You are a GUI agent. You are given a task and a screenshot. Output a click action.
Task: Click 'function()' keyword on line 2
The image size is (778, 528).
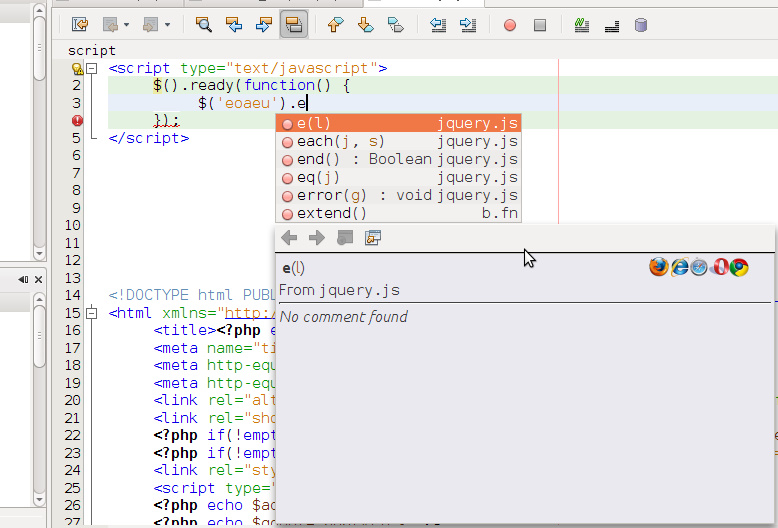[287, 85]
